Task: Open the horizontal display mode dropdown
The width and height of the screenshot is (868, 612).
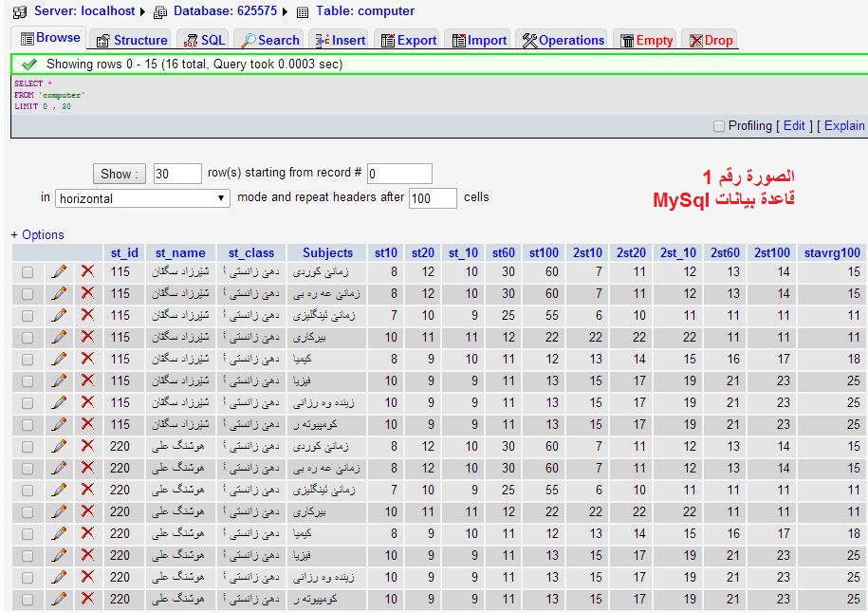Action: [142, 198]
